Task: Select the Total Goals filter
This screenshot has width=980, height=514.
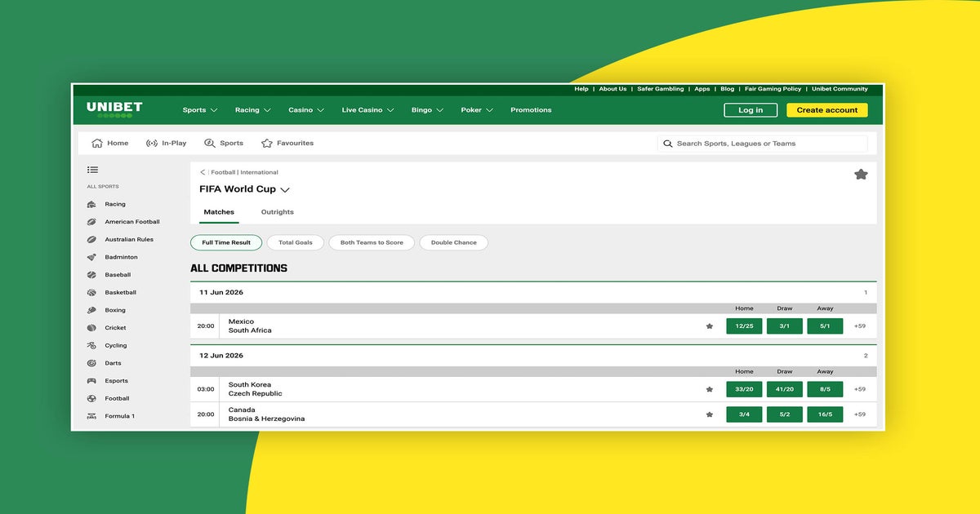Action: 296,242
